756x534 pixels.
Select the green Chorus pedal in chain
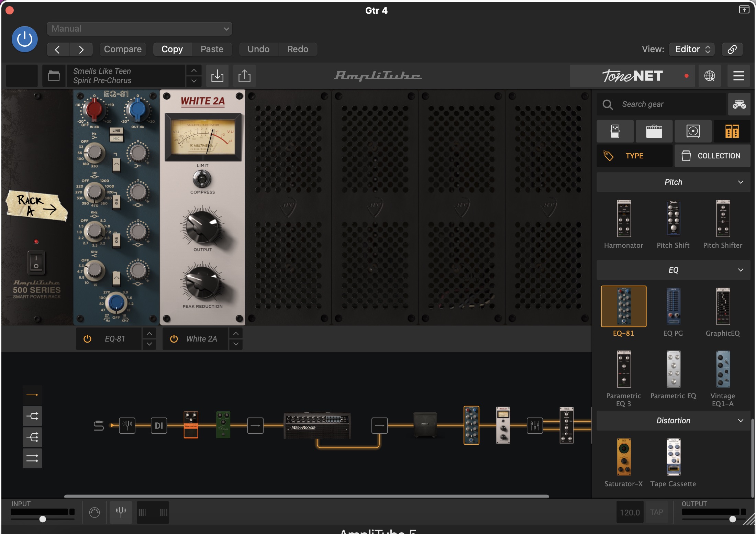click(x=223, y=425)
